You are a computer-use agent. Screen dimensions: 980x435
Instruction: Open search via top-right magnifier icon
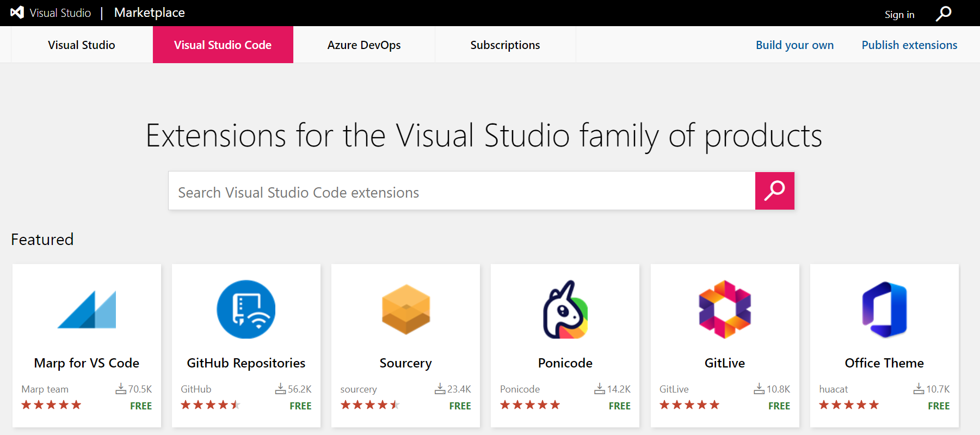click(x=944, y=14)
